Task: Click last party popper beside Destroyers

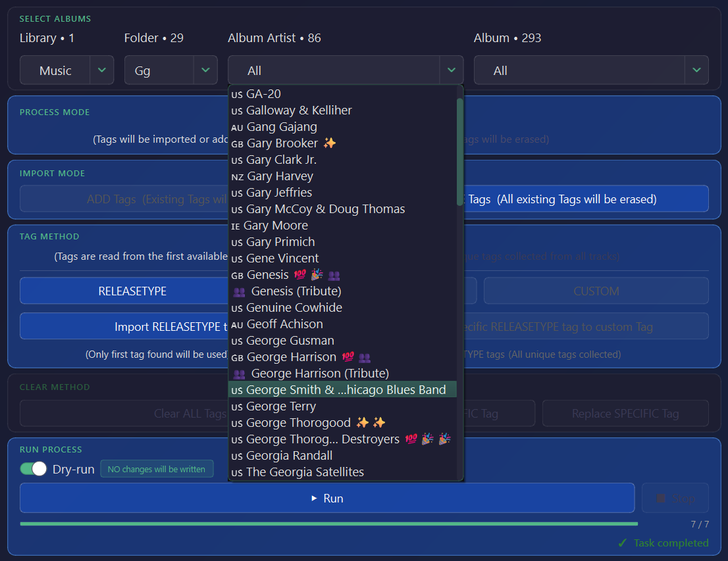Action: click(444, 439)
